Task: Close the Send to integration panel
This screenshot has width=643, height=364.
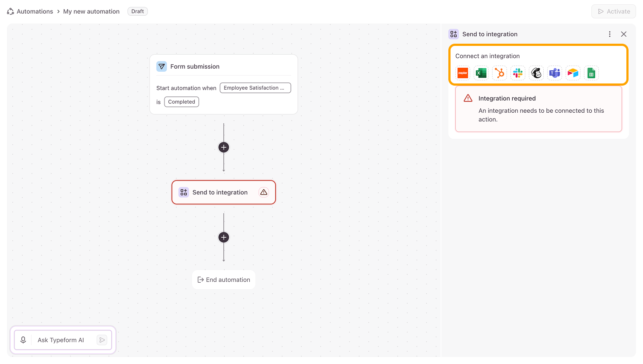Action: point(624,34)
